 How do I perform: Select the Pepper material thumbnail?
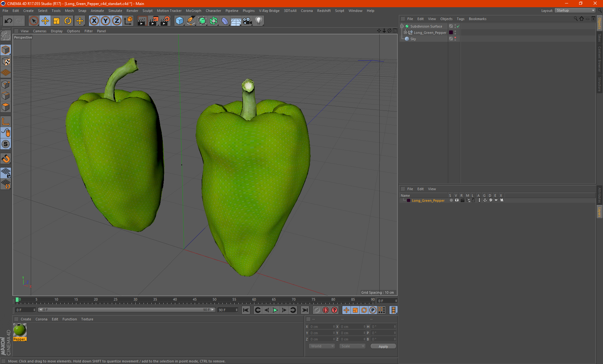[20, 330]
